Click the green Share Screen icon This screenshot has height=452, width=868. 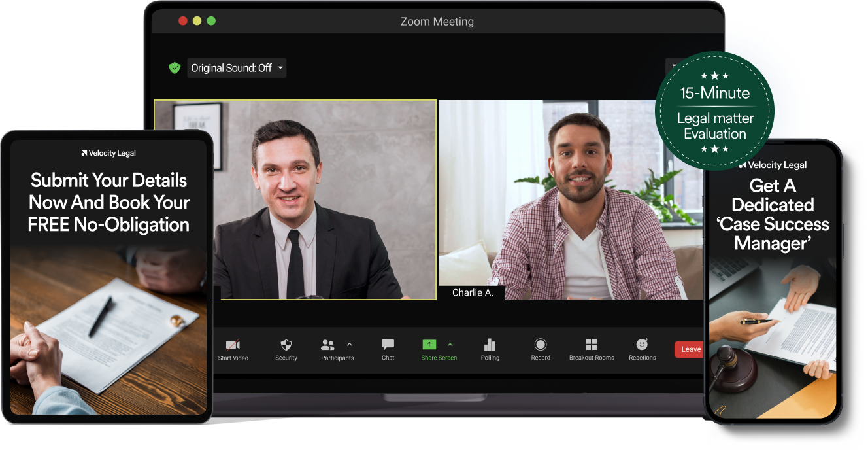point(429,345)
